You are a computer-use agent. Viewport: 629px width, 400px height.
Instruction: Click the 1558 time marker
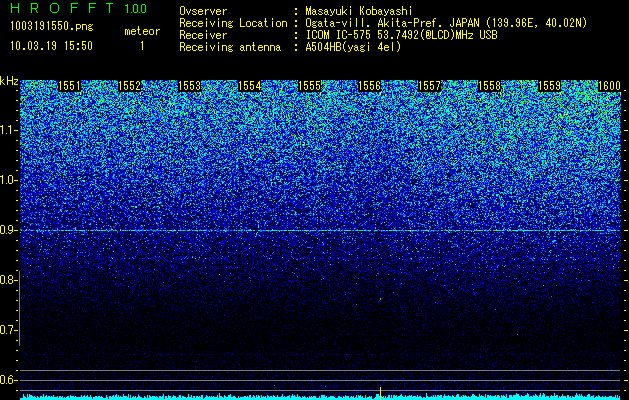click(489, 86)
